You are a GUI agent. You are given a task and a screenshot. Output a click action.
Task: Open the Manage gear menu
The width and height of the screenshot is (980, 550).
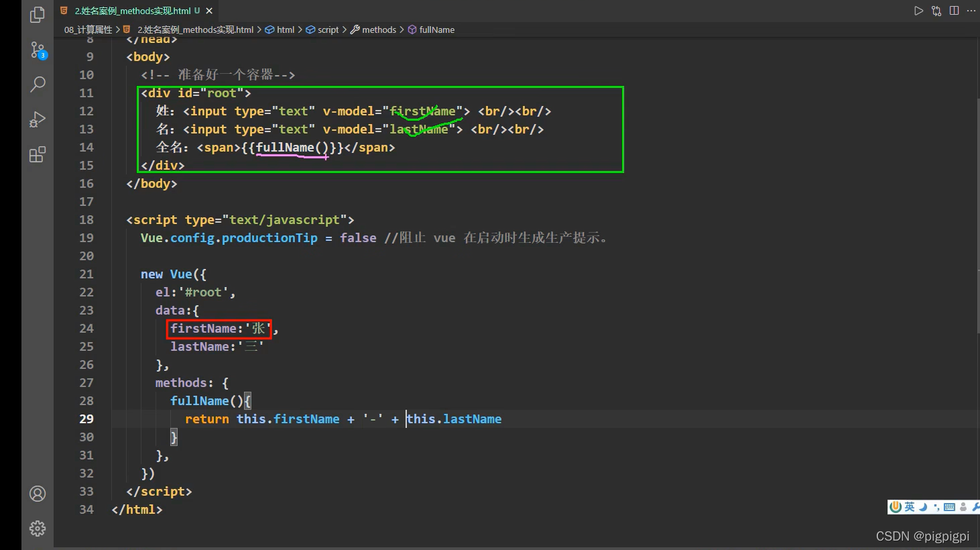[x=38, y=529]
